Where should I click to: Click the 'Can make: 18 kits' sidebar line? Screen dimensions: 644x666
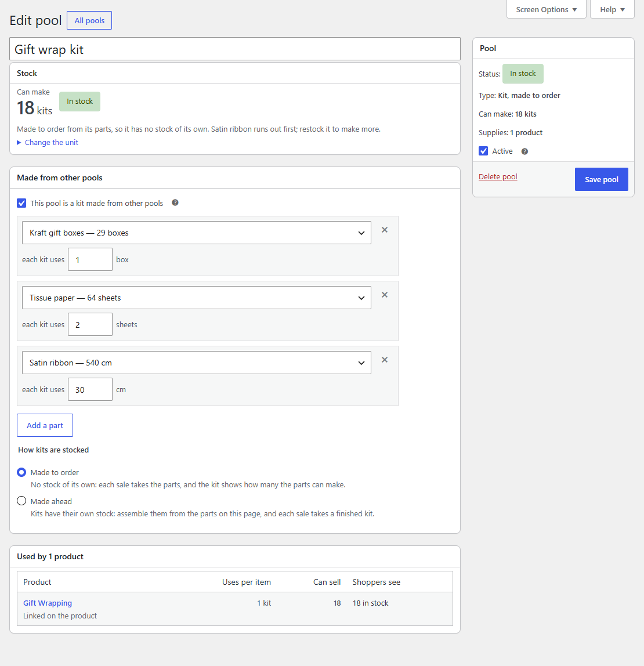click(508, 114)
